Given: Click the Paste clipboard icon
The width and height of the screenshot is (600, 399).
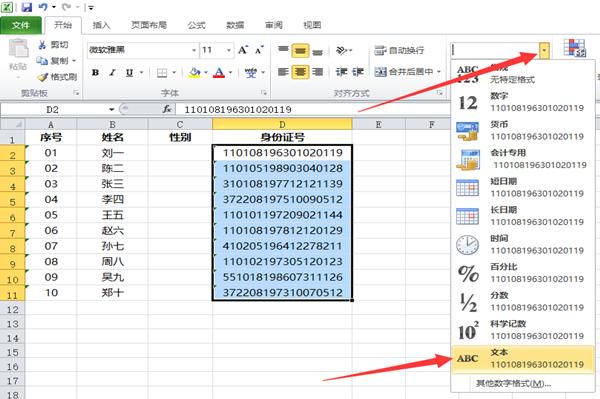Looking at the screenshot, I should tap(18, 49).
